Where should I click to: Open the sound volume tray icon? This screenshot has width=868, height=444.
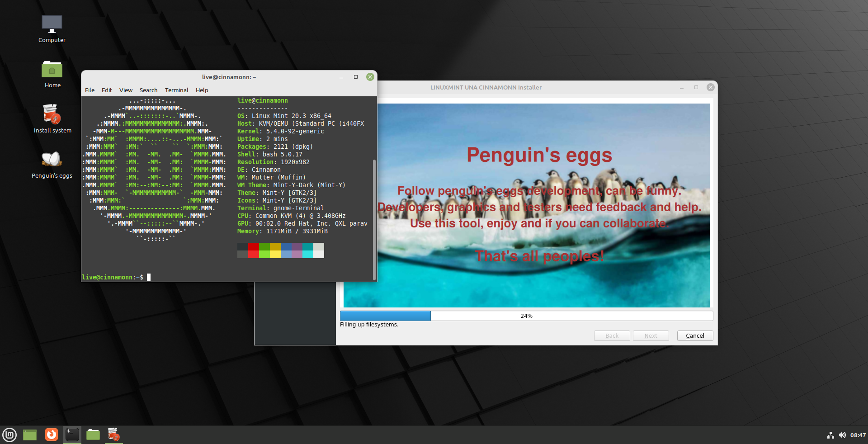842,435
